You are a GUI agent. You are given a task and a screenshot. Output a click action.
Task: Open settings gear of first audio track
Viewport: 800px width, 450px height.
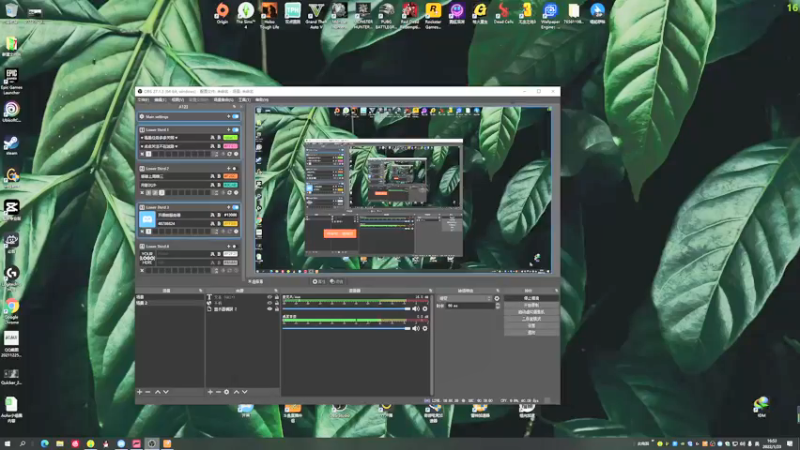pyautogui.click(x=424, y=309)
